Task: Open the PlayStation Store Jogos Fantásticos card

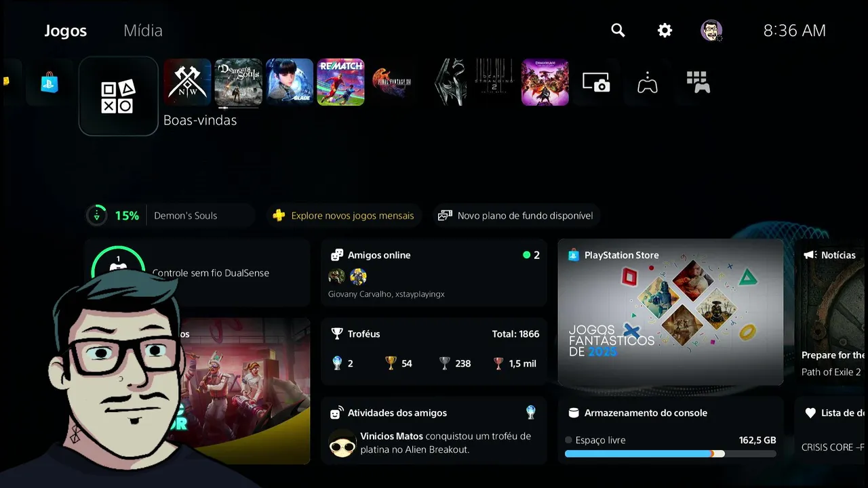Action: (670, 312)
